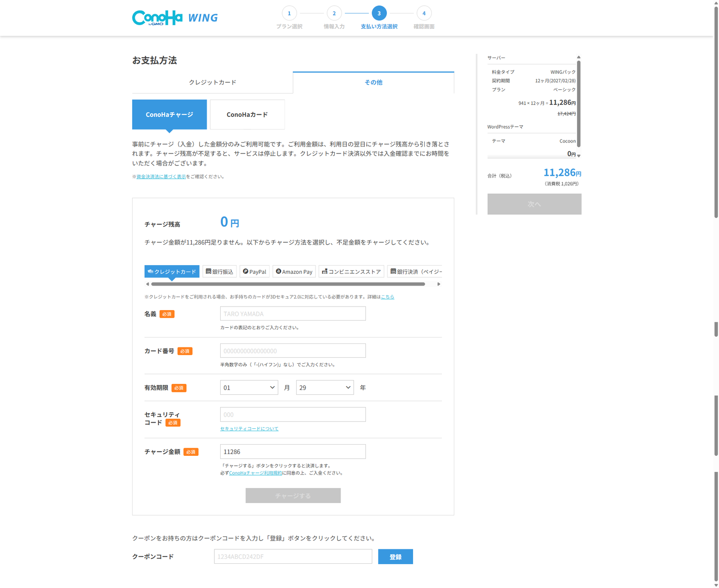Screen dimensions: 719x588
Task: Focus the クーポンコード input field
Action: (293, 557)
